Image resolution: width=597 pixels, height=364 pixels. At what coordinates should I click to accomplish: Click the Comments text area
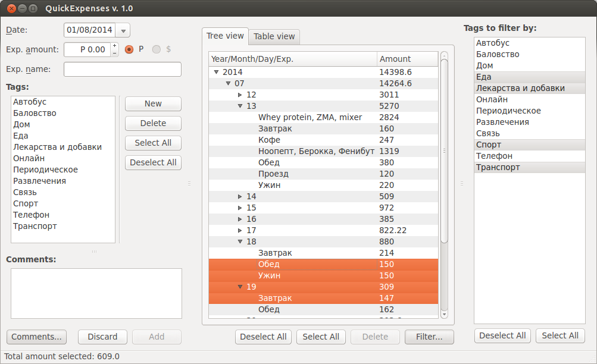(x=96, y=293)
